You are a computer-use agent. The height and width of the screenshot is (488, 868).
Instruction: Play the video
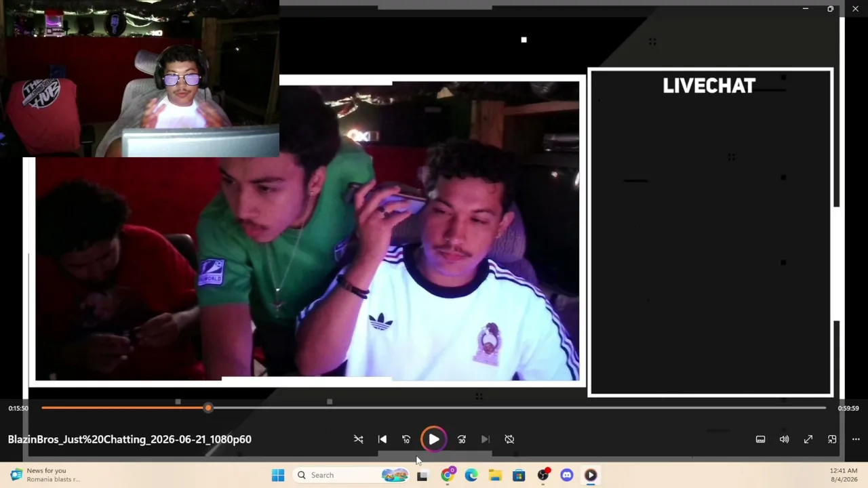[434, 439]
